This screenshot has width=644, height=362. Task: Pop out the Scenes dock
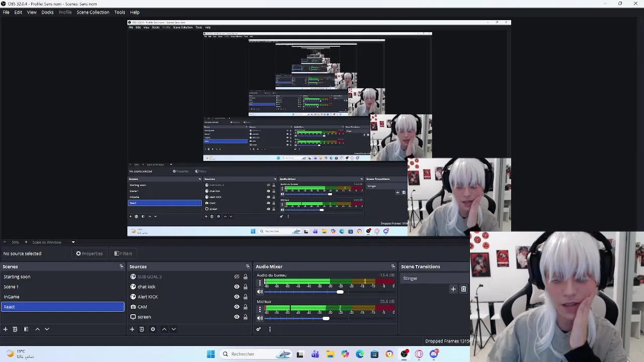pyautogui.click(x=121, y=266)
